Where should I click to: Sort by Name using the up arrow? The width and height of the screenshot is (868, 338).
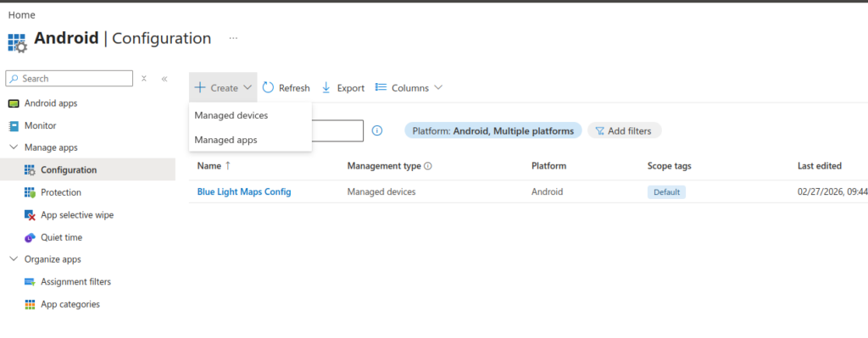pyautogui.click(x=227, y=165)
